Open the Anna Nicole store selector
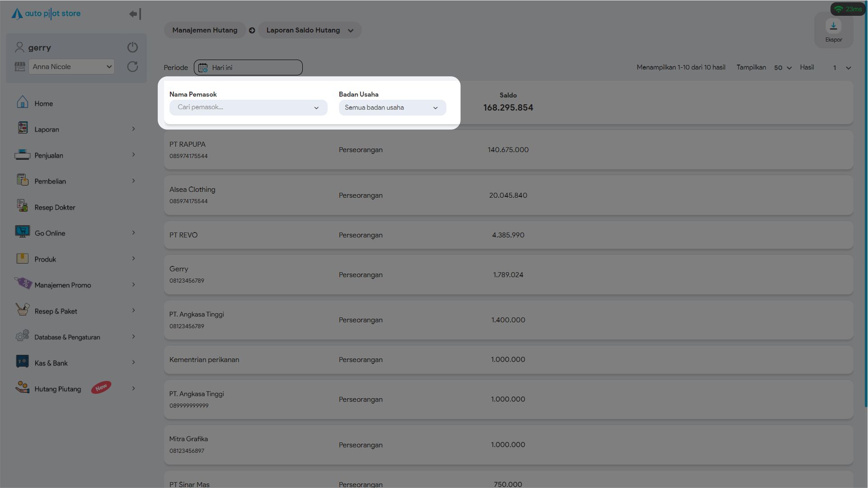Screen dimensions: 868x488 [71, 67]
